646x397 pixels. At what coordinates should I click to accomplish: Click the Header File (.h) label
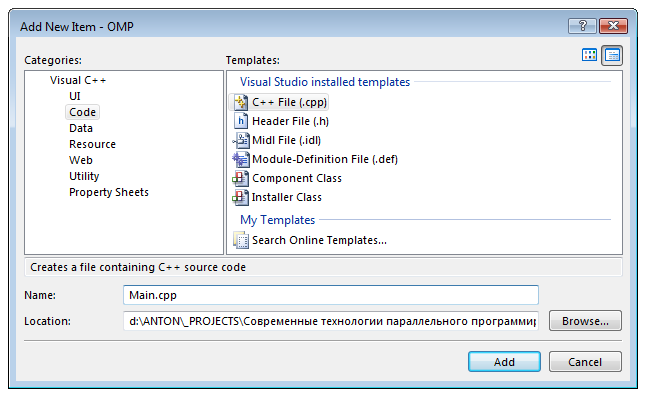click(290, 121)
